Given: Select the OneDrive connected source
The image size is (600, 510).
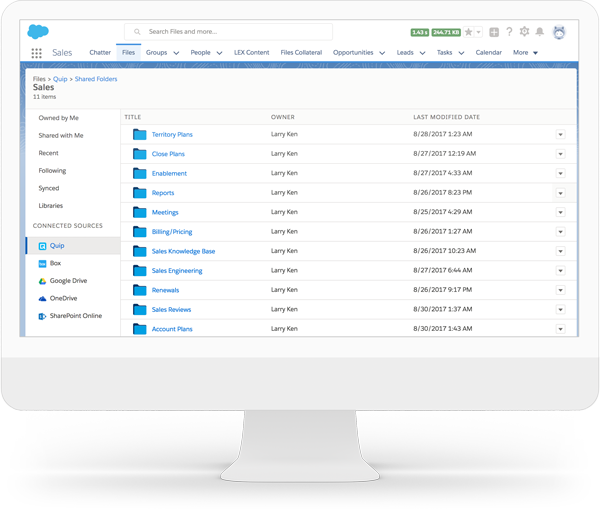Looking at the screenshot, I should (62, 298).
